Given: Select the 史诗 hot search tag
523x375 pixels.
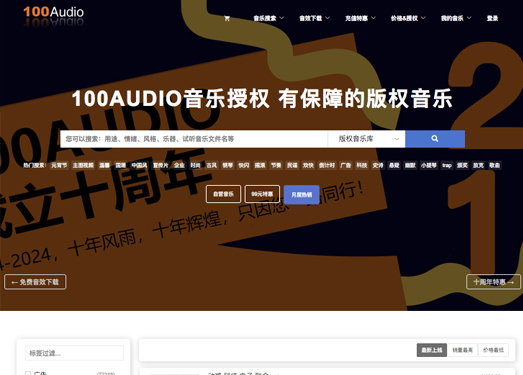Looking at the screenshot, I should tap(378, 165).
